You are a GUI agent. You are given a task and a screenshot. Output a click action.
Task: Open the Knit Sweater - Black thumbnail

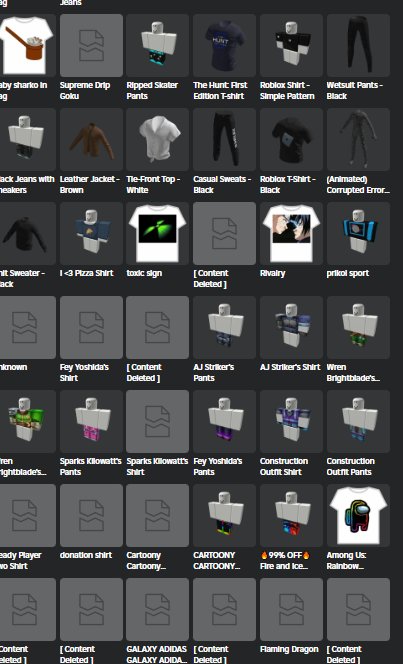[28, 233]
